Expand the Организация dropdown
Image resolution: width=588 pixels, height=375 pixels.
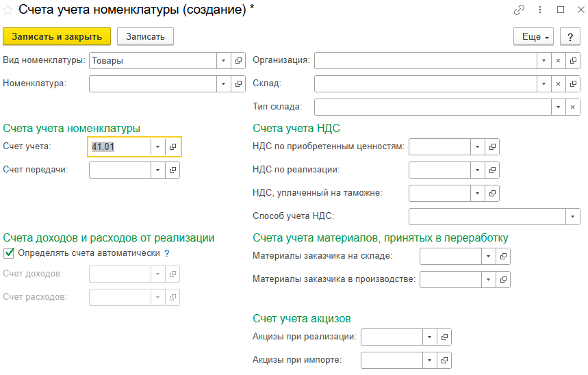tap(544, 60)
